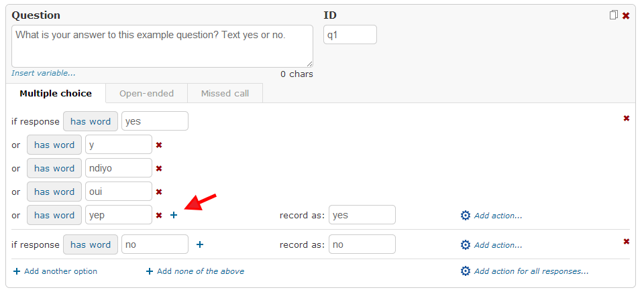644x292 pixels.
Task: Click 'Add action for all responses...'
Action: [x=525, y=271]
